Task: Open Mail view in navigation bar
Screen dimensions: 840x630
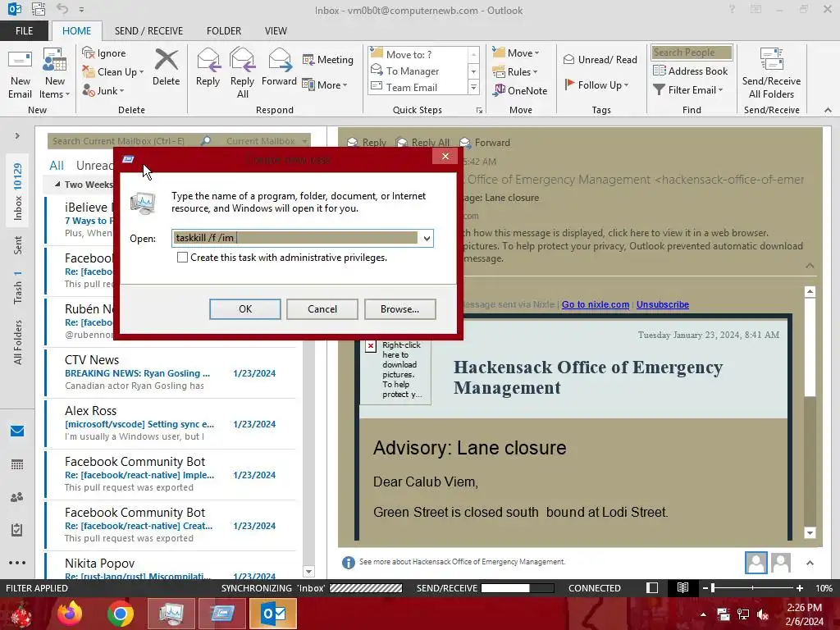Action: tap(17, 431)
